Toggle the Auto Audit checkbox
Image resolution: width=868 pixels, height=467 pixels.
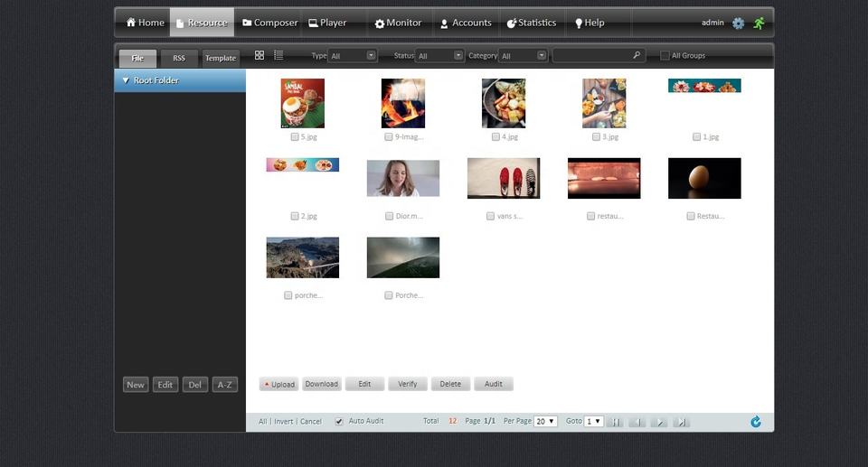(x=339, y=421)
